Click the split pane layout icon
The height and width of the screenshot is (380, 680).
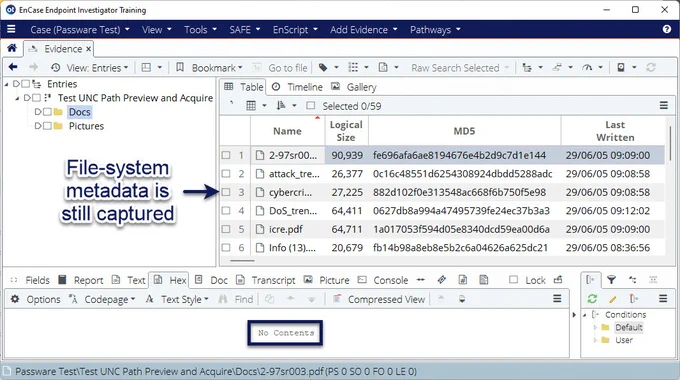point(147,67)
